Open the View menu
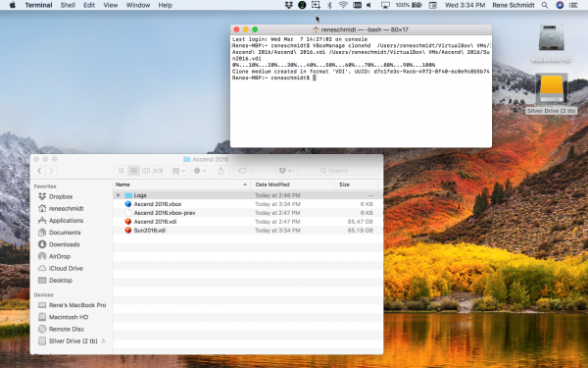Viewport: 588px width, 368px height. tap(110, 5)
